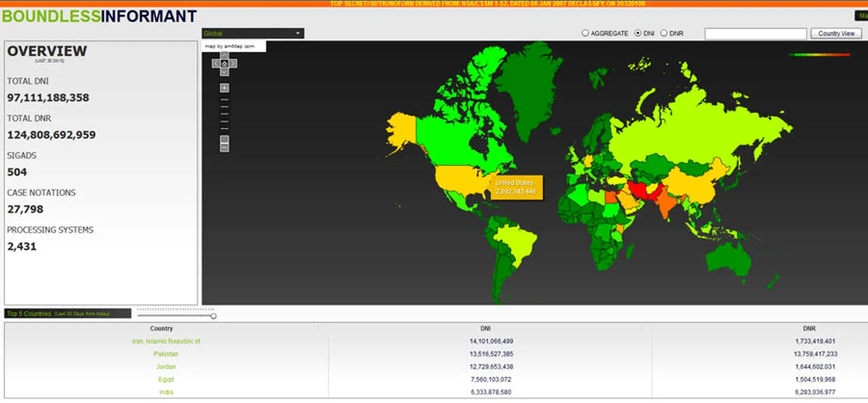Select the DNI radio button
The image size is (868, 403).
click(638, 33)
